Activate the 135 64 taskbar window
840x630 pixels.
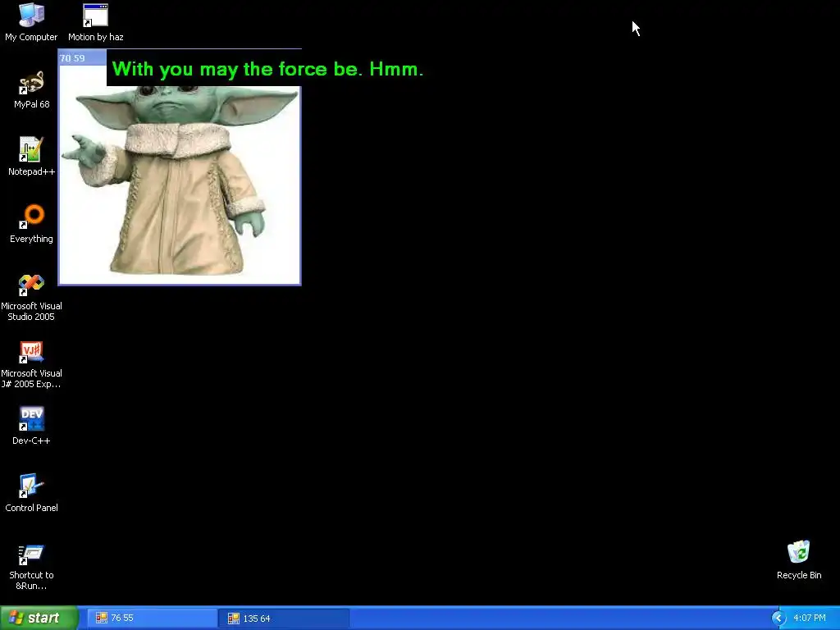click(x=285, y=619)
